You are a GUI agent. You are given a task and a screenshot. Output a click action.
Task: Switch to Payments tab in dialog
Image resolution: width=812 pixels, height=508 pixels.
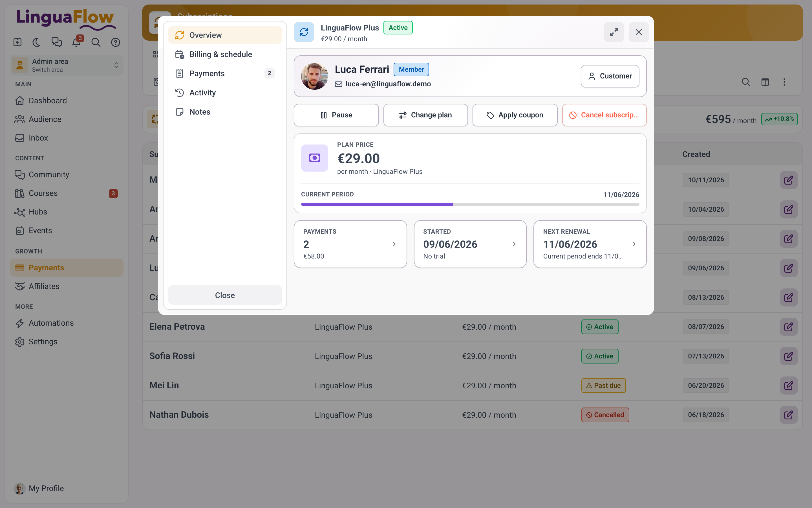(225, 74)
